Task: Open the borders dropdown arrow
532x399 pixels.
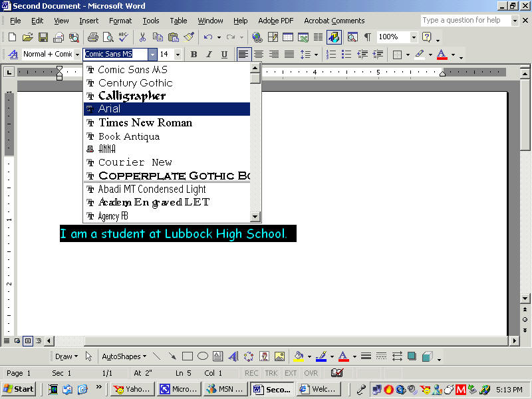Action: pyautogui.click(x=408, y=55)
